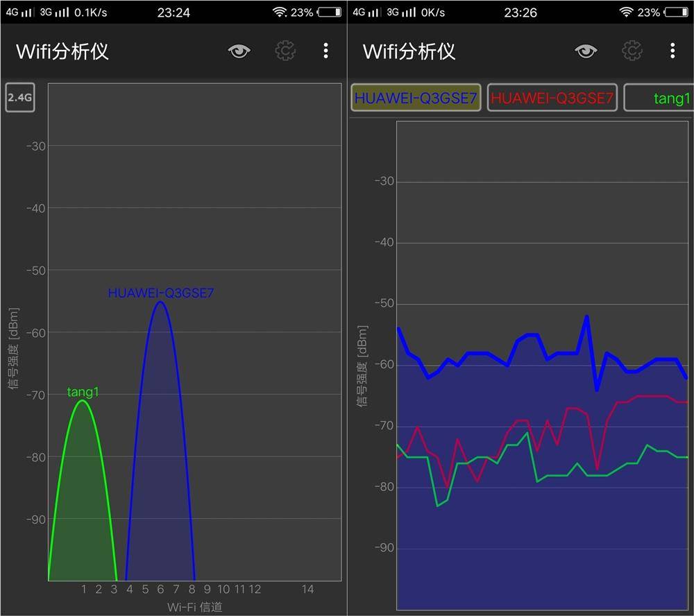Tap channel 6 on the channel axis
The width and height of the screenshot is (694, 616).
(160, 589)
